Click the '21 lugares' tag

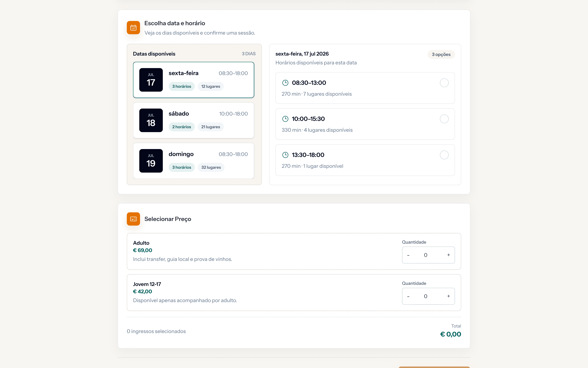pyautogui.click(x=211, y=127)
